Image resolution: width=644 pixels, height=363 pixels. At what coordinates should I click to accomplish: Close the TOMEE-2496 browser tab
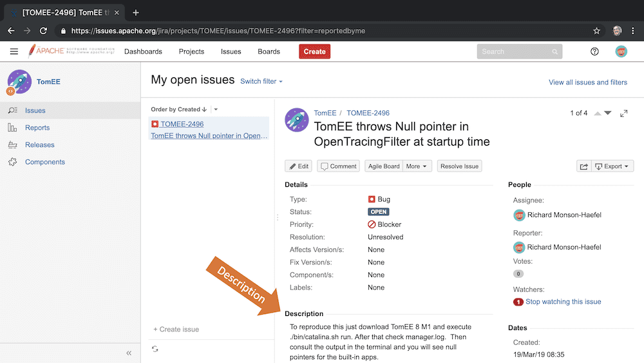[x=117, y=13]
